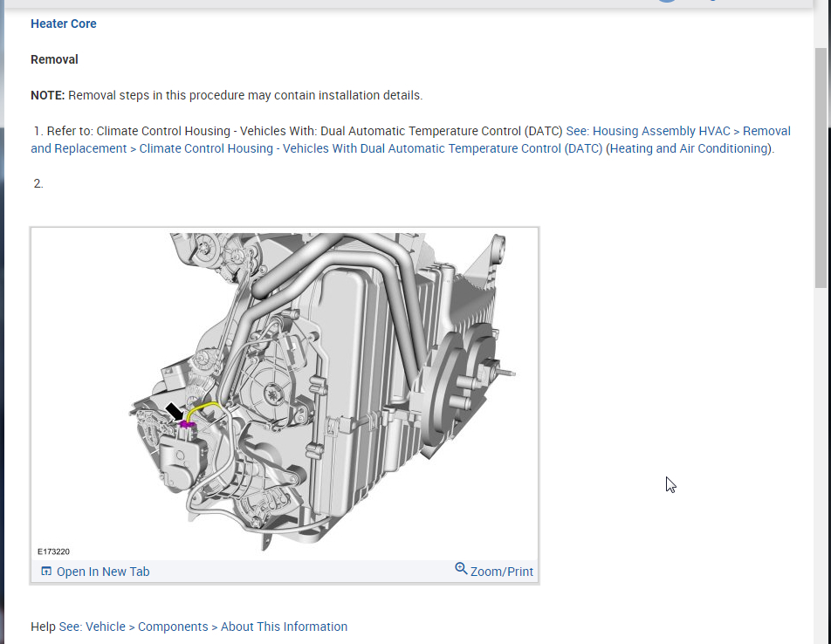Open Housing Assembly HVAC Removal and Replacement link
831x644 pixels.
411,140
